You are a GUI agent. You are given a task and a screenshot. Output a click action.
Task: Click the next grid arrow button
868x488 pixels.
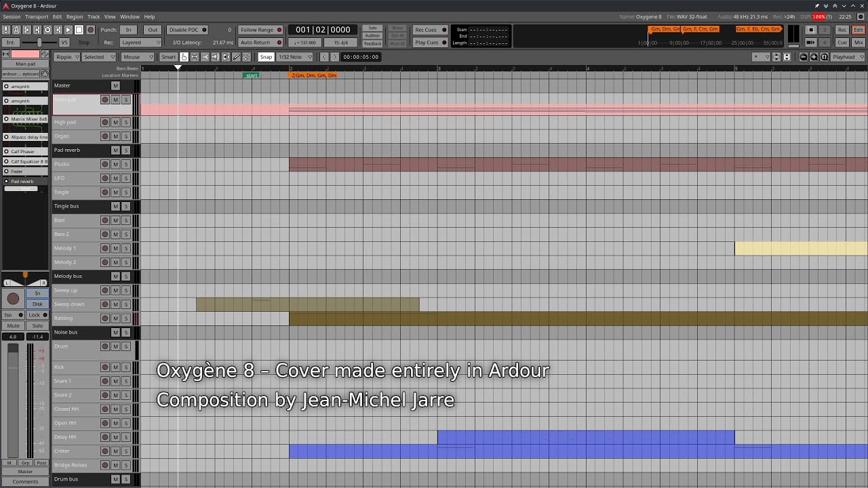[334, 57]
